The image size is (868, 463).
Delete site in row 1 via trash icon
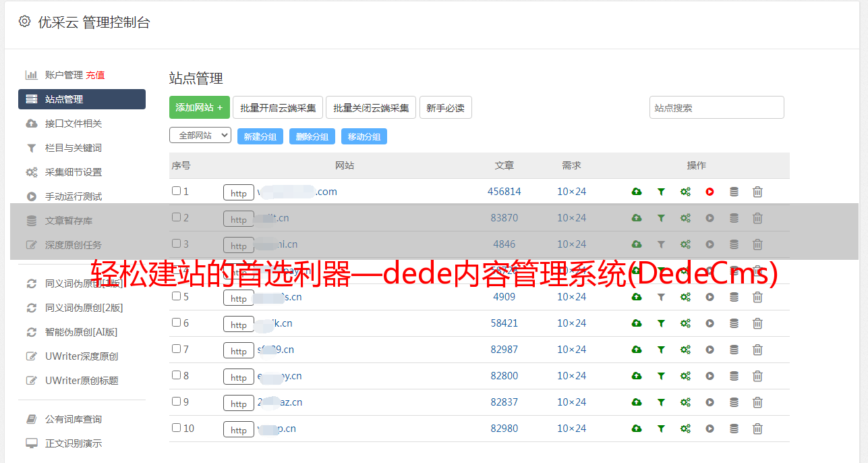[757, 192]
